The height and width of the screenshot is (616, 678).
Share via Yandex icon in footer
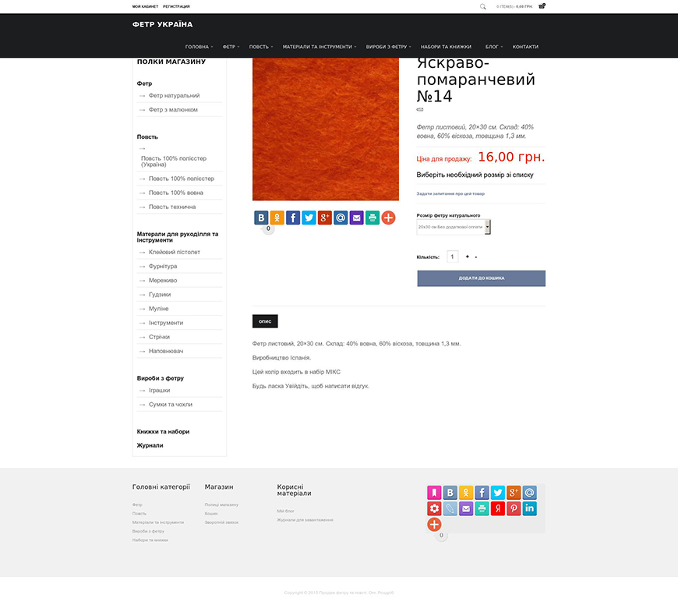tap(498, 508)
